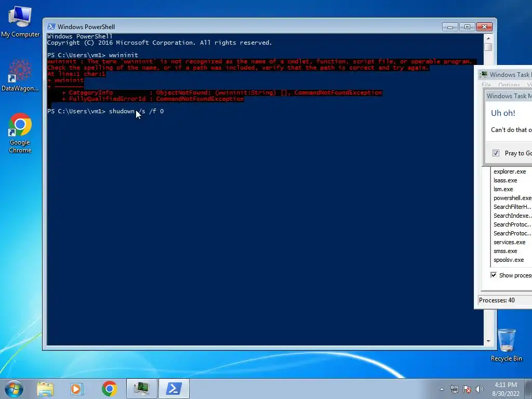Toggle the 'Pray to Go...' checkbox in the dialog
Viewport: 532px width, 399px height.
coord(496,153)
